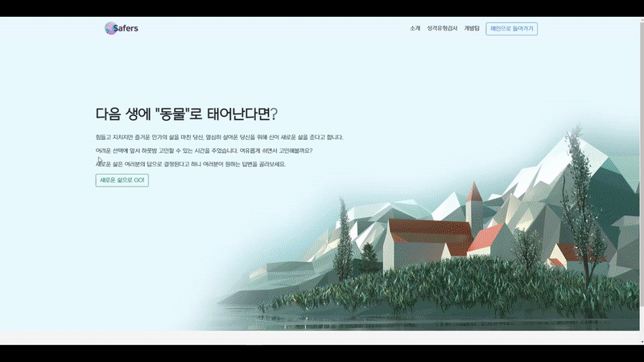Click the 메인으로 돌아가기 button
Image resolution: width=644 pixels, height=362 pixels.
tap(511, 29)
